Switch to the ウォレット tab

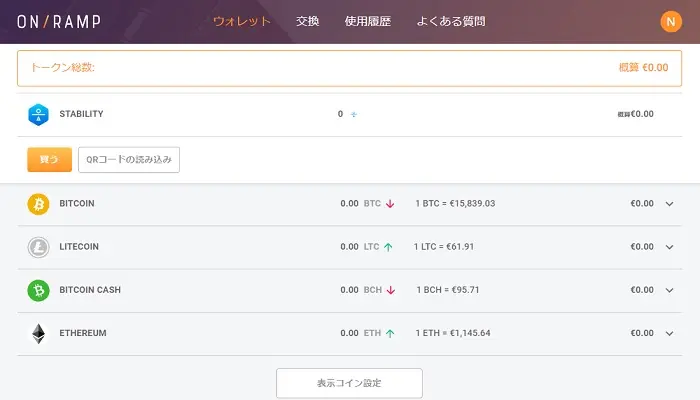click(242, 22)
